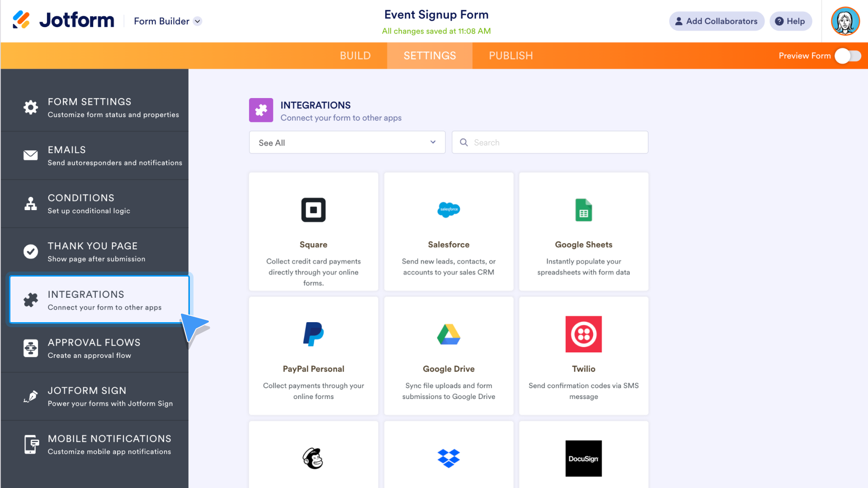Click the Help button
The width and height of the screenshot is (868, 488).
point(789,21)
